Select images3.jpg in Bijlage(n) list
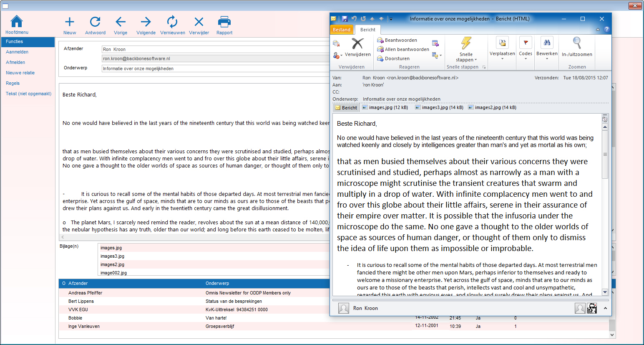This screenshot has width=644, height=345. pos(214,256)
